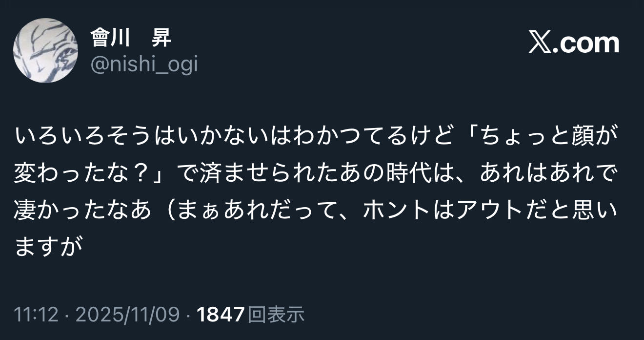View the 1847 view count number
Image resolution: width=644 pixels, height=340 pixels.
pos(220,315)
